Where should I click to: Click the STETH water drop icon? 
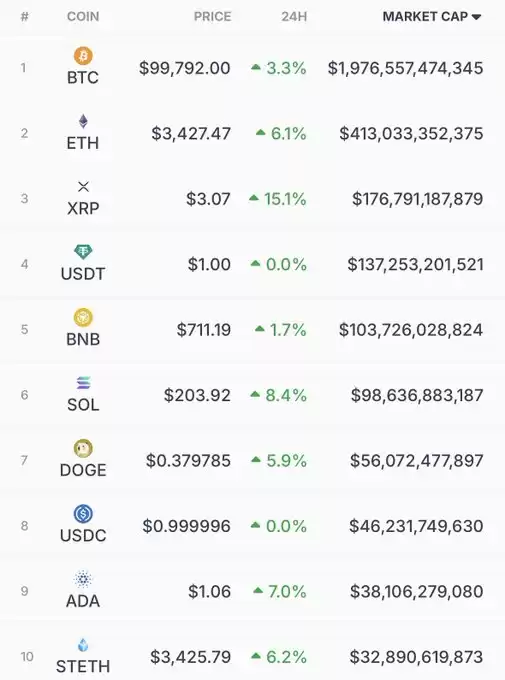click(83, 645)
